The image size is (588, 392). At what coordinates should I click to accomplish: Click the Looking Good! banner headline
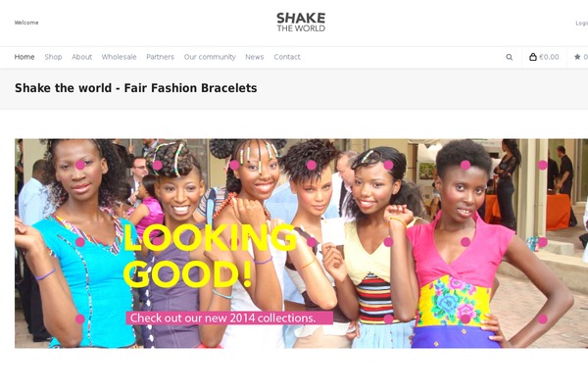pos(210,256)
